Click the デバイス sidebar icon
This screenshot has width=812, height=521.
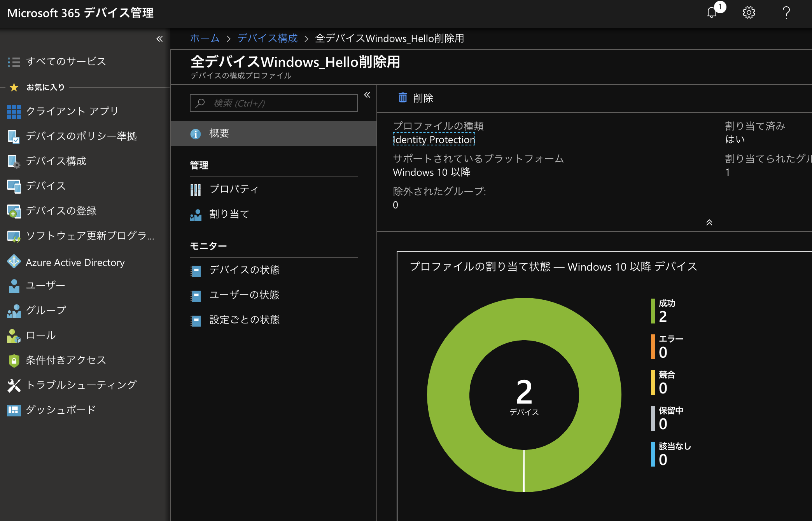[x=14, y=186]
